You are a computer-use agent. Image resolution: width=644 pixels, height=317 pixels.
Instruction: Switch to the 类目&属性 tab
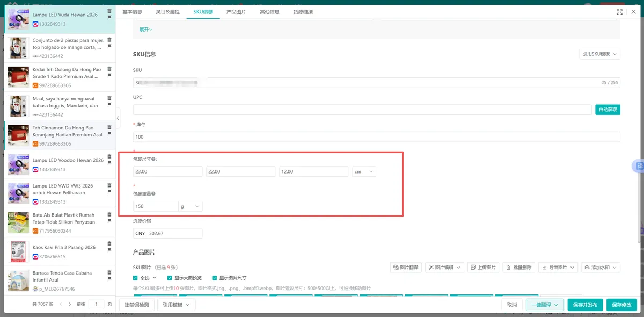pos(167,12)
